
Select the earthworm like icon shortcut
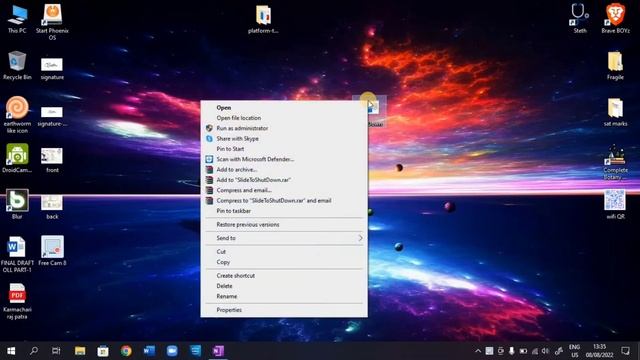pyautogui.click(x=17, y=115)
